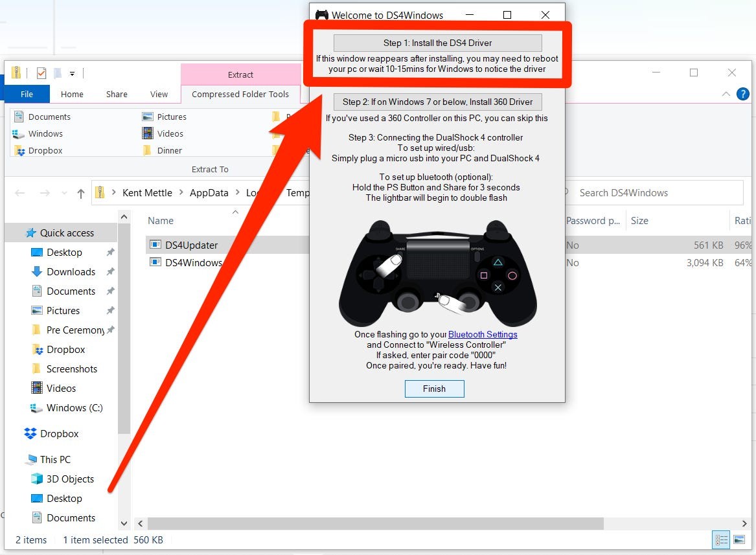Choose Pictures as extract destination
756x555 pixels.
point(164,117)
